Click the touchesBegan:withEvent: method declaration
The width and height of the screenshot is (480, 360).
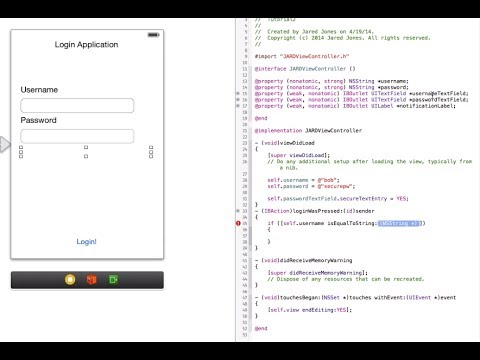pyautogui.click(x=355, y=297)
